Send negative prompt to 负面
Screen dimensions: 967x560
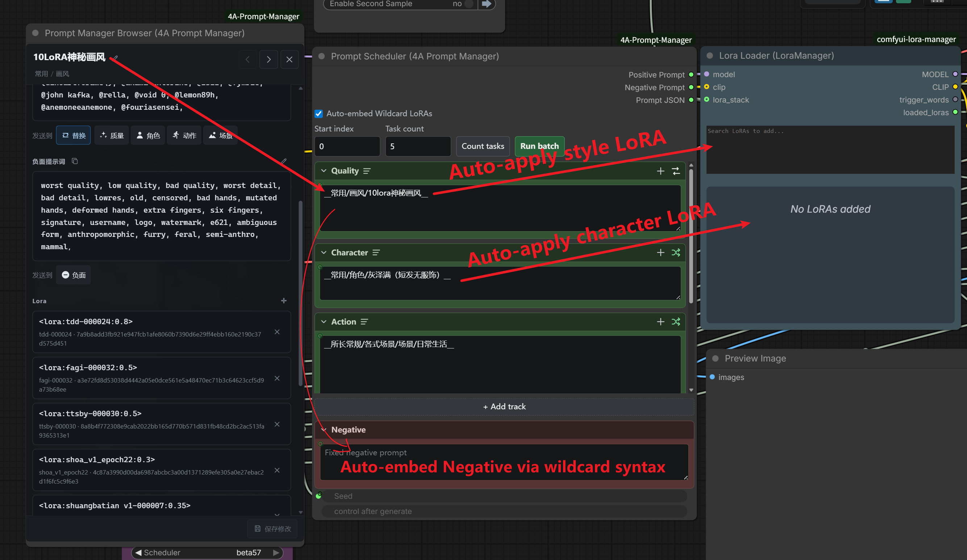(x=73, y=275)
